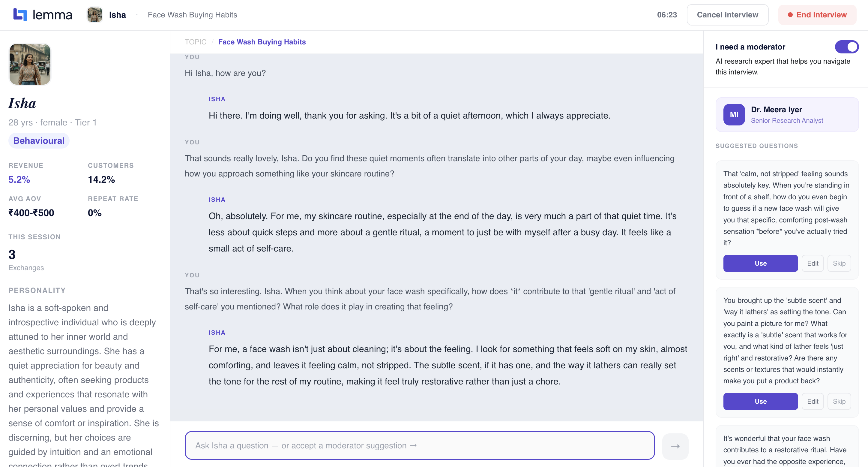Click the MI avatar for Dr. Meera Iyer
This screenshot has height=467, width=868.
click(734, 115)
